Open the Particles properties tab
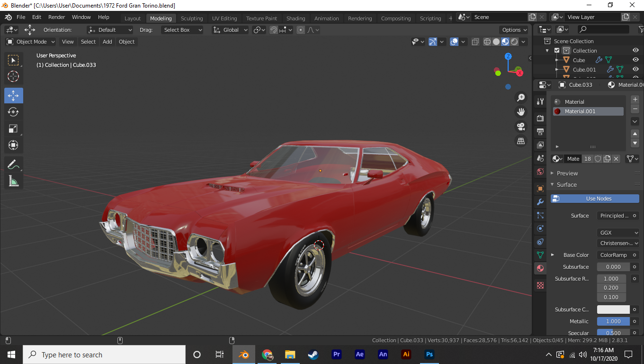644x364 pixels. (540, 215)
